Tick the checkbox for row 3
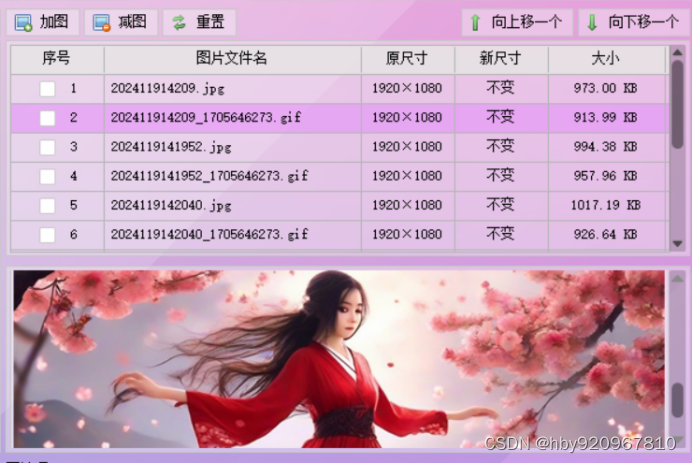 [x=47, y=147]
